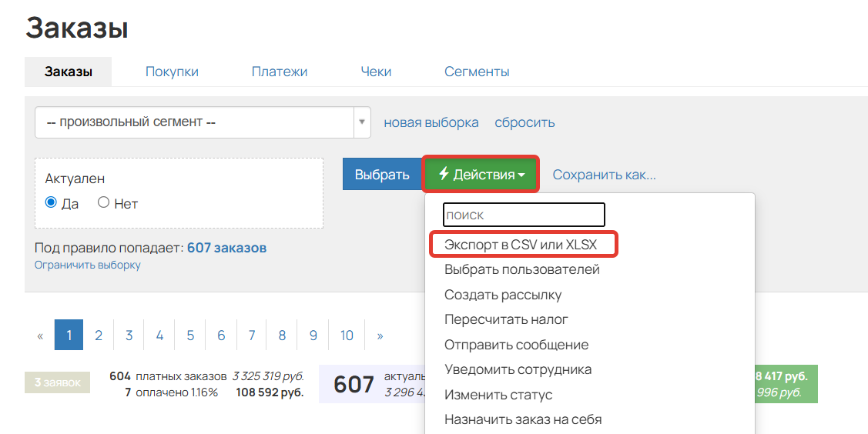Open pagination page 10

coord(347,335)
